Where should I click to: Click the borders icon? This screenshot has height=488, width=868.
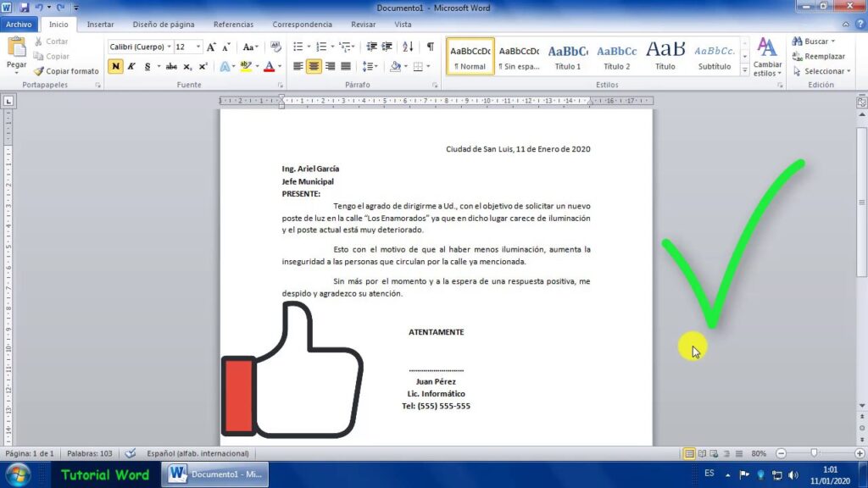418,66
